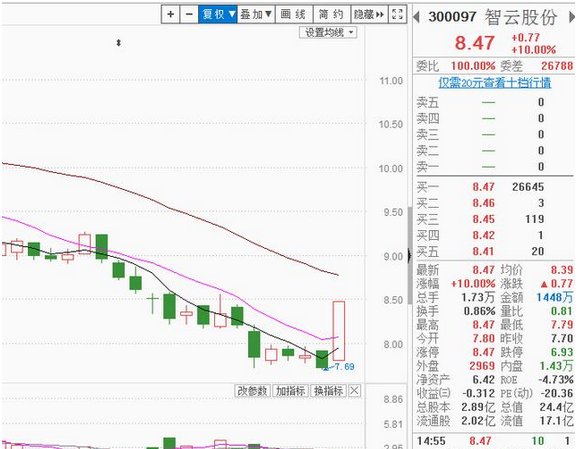This screenshot has width=581, height=449.
Task: Expand the 设置均线 dropdown
Action: click(328, 33)
